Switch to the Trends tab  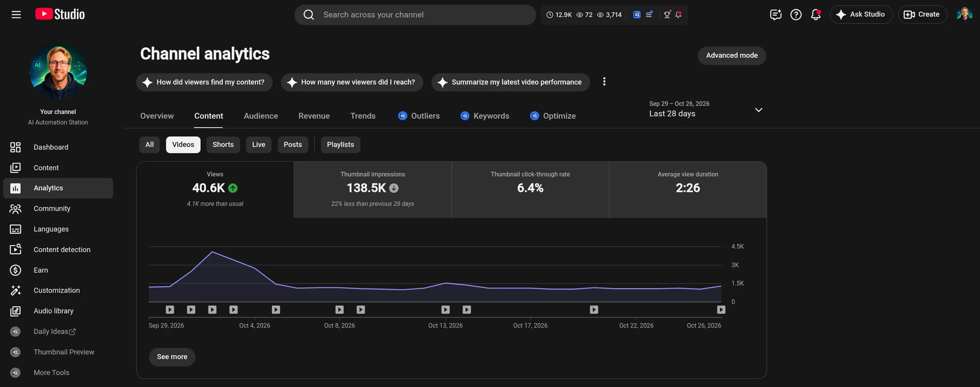coord(363,116)
